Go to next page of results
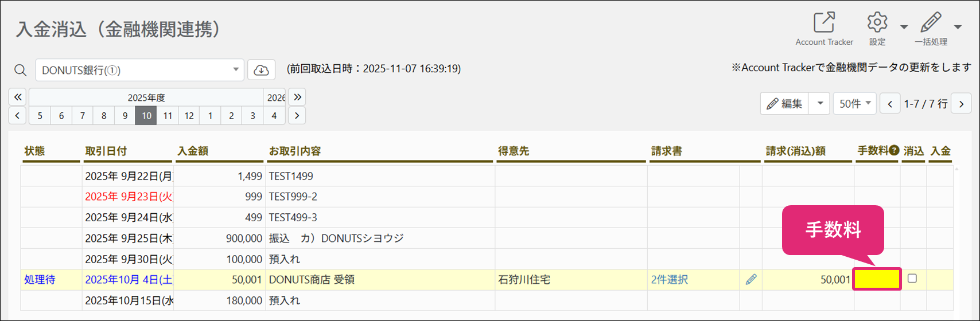The width and height of the screenshot is (980, 321). (961, 104)
